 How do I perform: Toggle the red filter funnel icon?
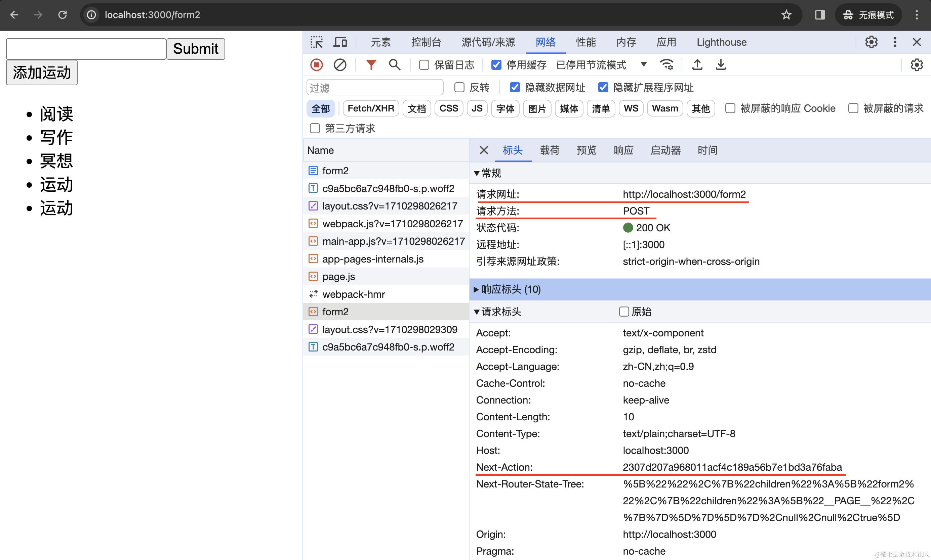point(371,65)
